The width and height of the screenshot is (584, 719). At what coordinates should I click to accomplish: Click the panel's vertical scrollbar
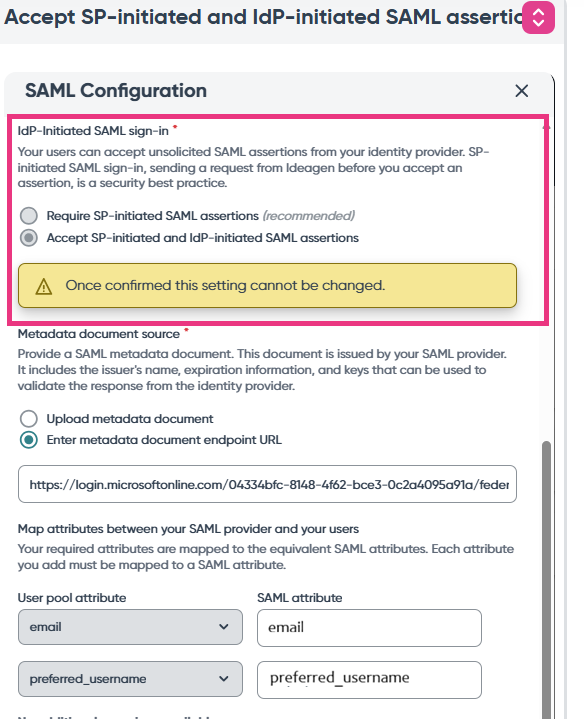[x=546, y=580]
